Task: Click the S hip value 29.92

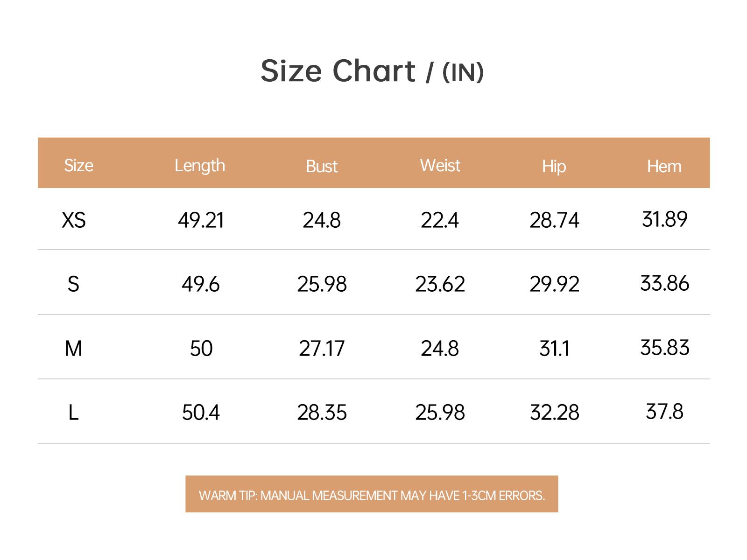Action: [554, 284]
